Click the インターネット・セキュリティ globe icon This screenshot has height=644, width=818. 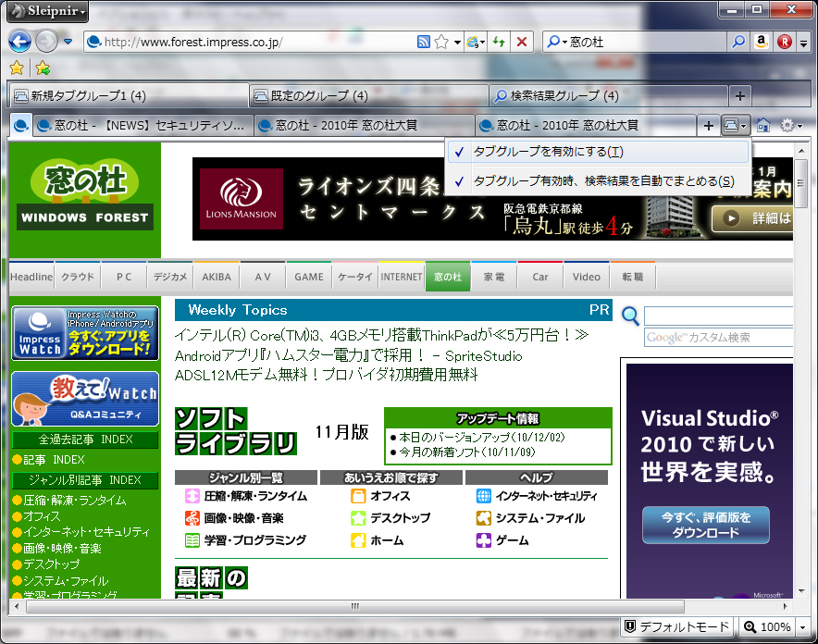coord(484,496)
